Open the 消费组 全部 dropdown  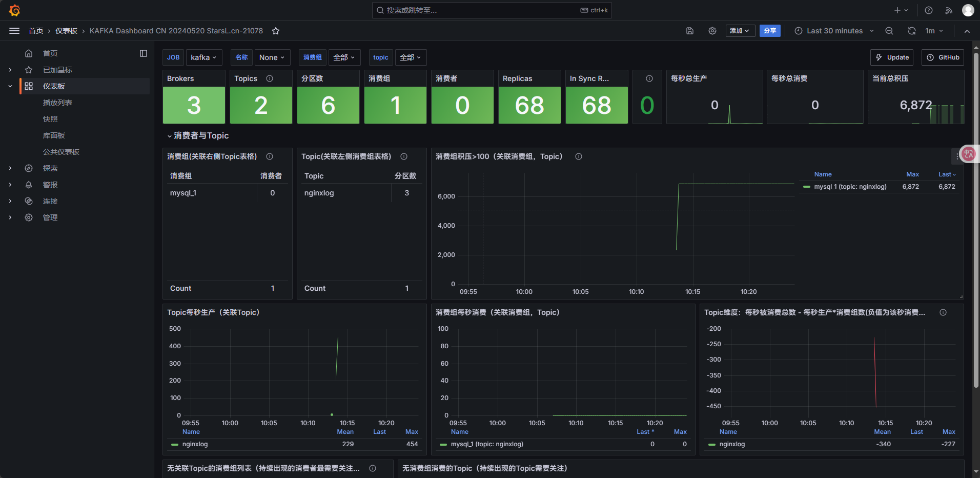(344, 57)
